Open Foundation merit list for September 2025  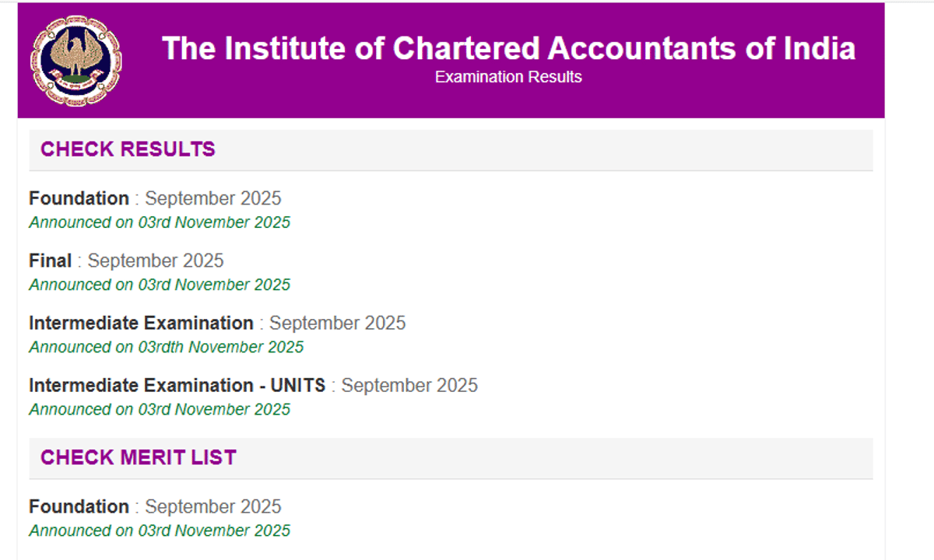coord(79,506)
